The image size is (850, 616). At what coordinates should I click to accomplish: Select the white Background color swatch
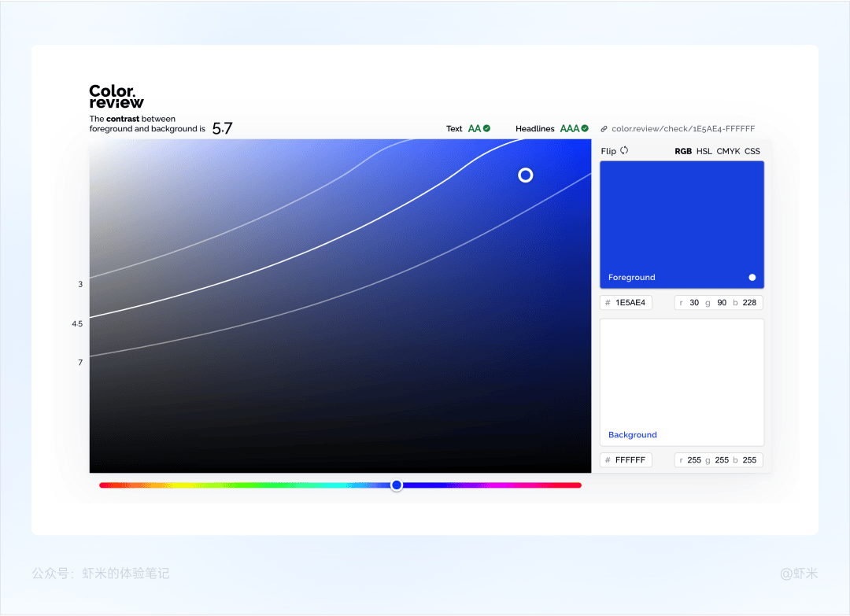(x=682, y=382)
